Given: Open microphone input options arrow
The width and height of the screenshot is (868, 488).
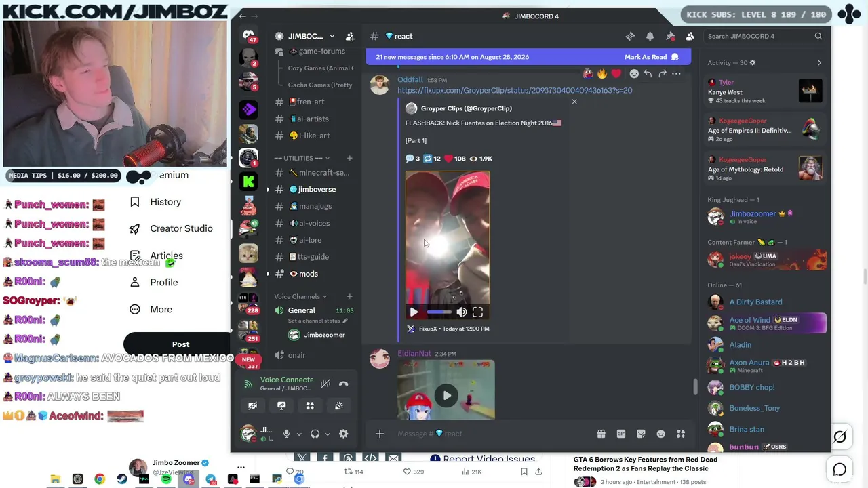Looking at the screenshot, I should pos(298,434).
